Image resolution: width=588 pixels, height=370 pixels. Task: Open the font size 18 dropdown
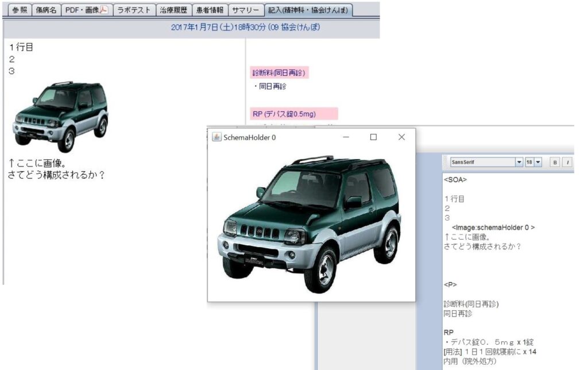tap(538, 162)
